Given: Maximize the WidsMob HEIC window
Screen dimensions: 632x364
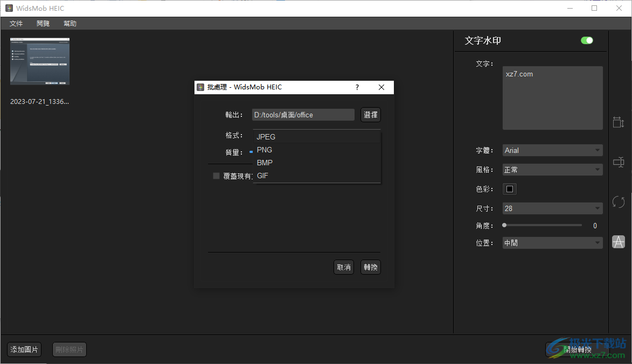Looking at the screenshot, I should [594, 8].
